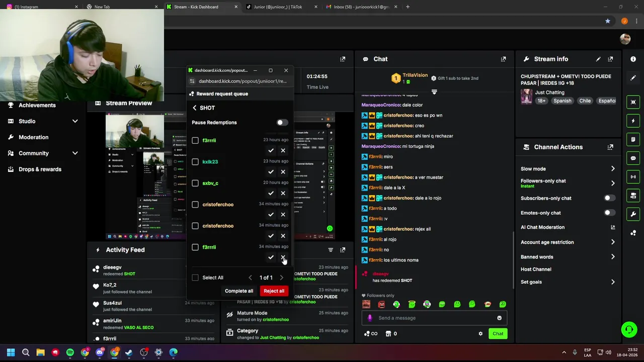
Task: Open Followers-only chat options
Action: [568, 183]
